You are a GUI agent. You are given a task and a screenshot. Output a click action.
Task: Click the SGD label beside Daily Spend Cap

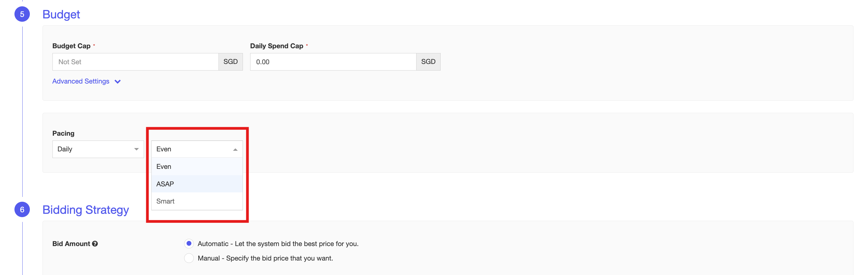428,62
